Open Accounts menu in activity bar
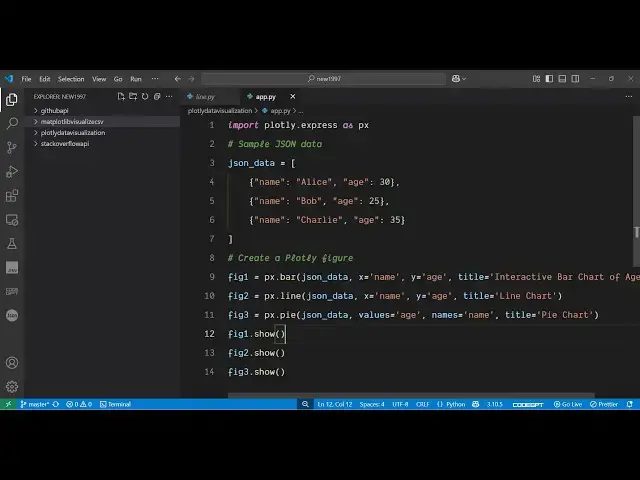The width and height of the screenshot is (640, 480). click(x=12, y=362)
